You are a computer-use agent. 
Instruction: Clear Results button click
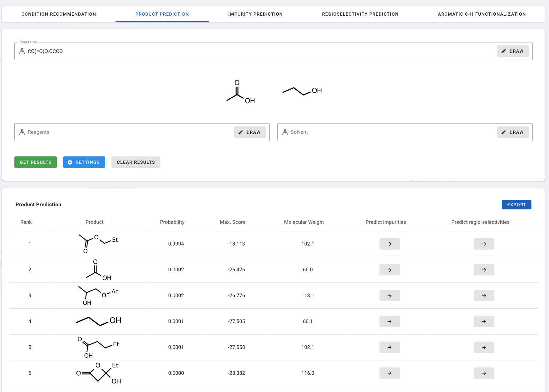click(x=136, y=162)
